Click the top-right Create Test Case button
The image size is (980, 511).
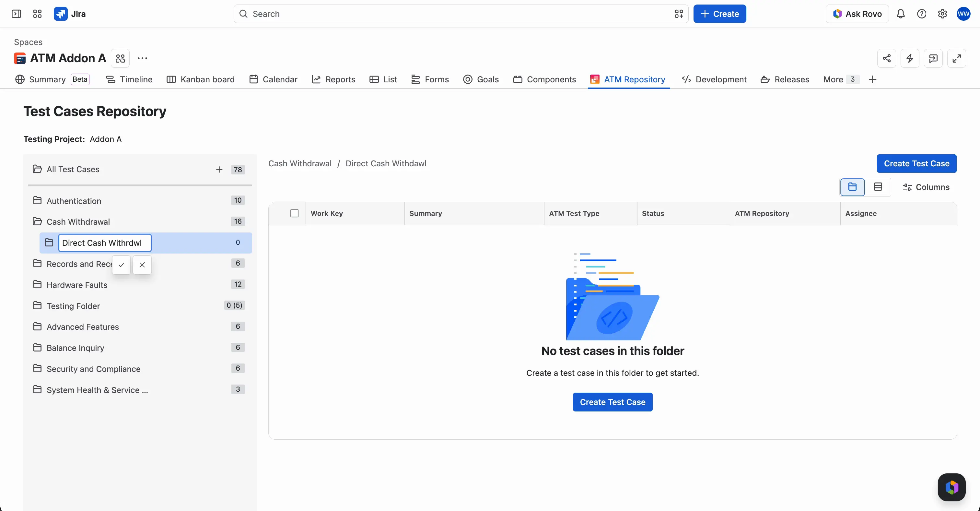(x=916, y=164)
